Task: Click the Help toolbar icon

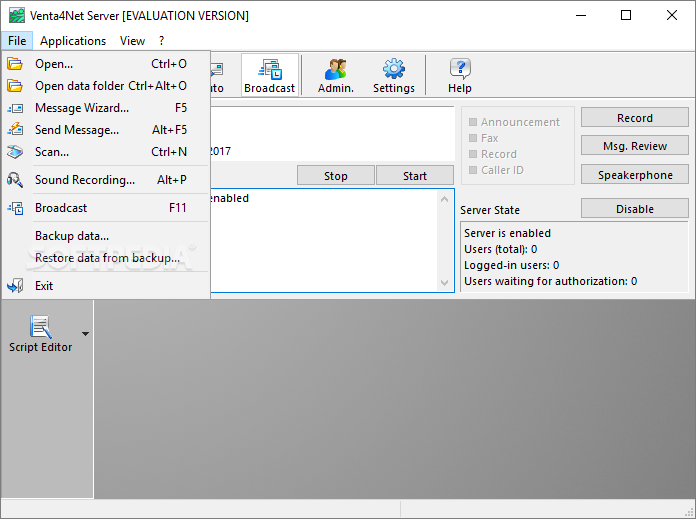Action: [460, 75]
